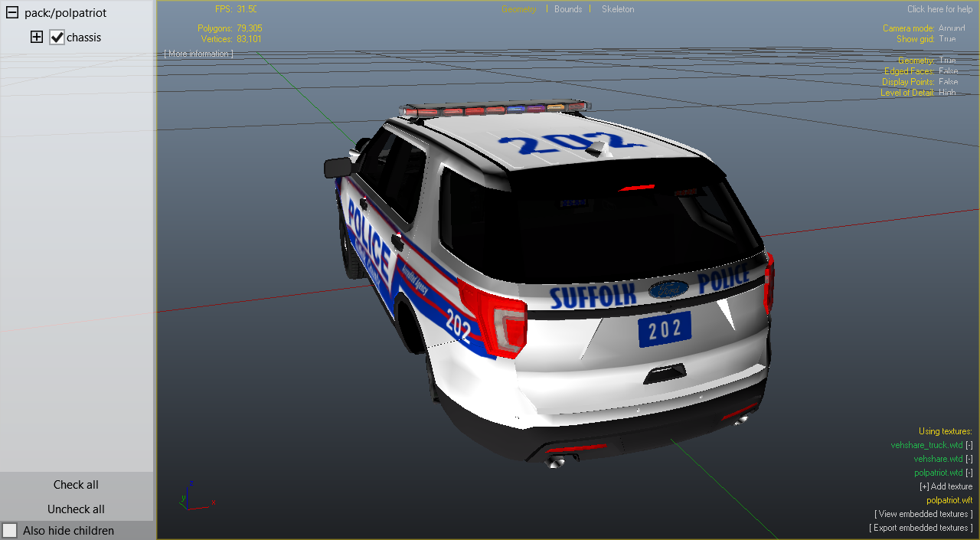Click the [+] Add texture option
This screenshot has height=540, width=980.
pyautogui.click(x=946, y=486)
